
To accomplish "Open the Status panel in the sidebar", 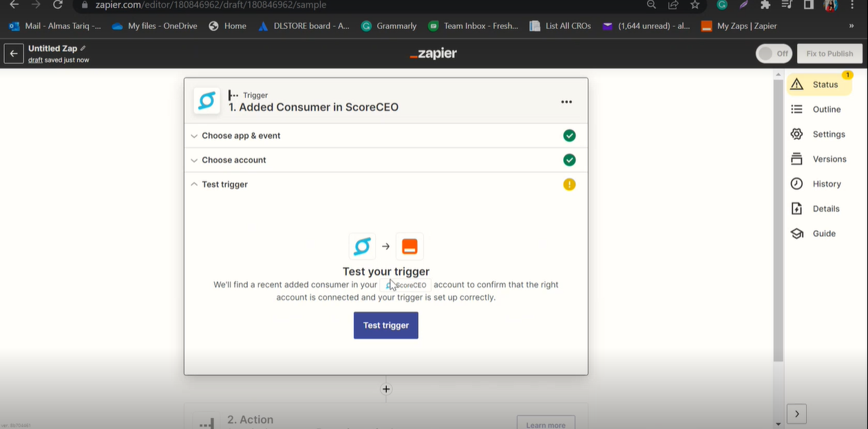I will 820,84.
